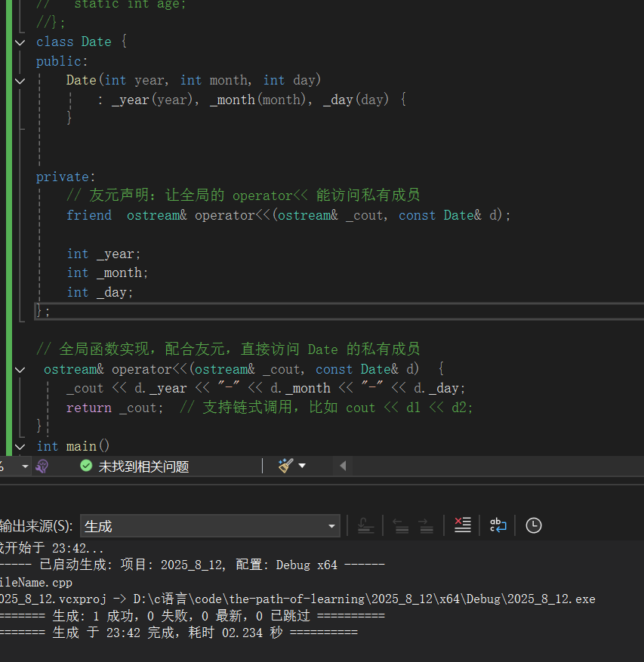Click the 'int _year;' member line
Screen dimensions: 644x662
(x=103, y=254)
